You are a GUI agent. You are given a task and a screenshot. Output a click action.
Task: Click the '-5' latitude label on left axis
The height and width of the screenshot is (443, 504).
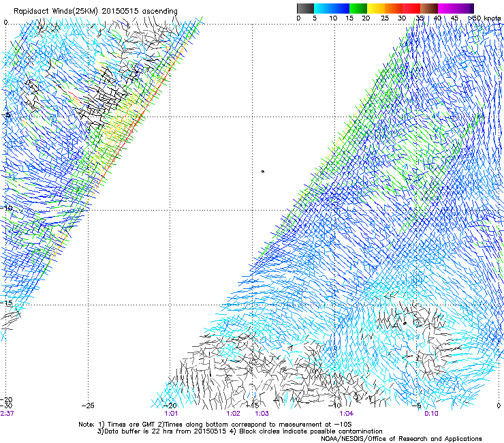pos(7,114)
